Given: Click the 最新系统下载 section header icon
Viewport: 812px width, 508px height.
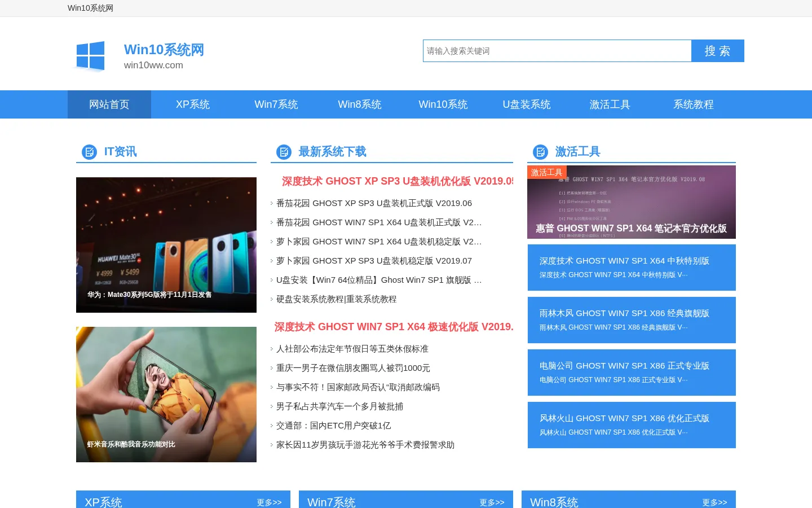Looking at the screenshot, I should pyautogui.click(x=284, y=152).
